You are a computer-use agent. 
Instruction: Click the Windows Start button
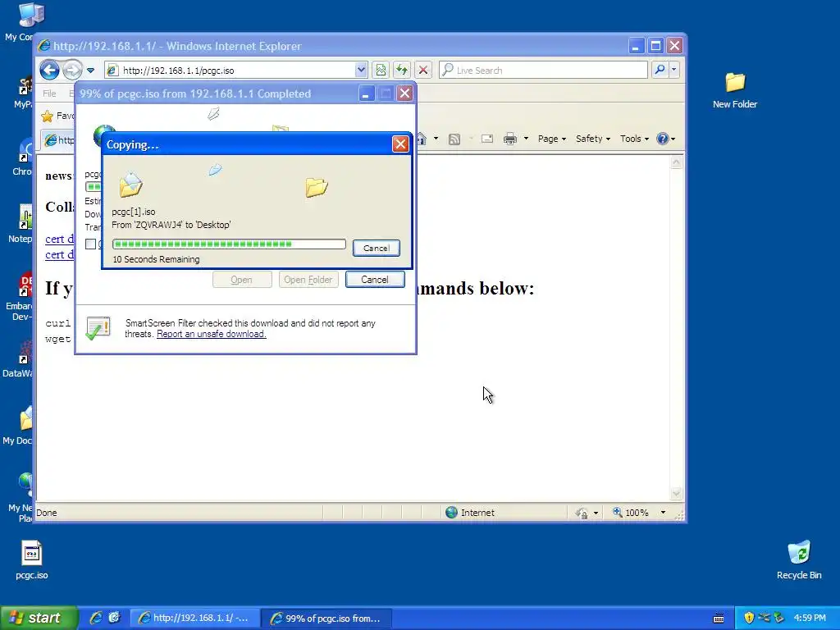pos(39,618)
